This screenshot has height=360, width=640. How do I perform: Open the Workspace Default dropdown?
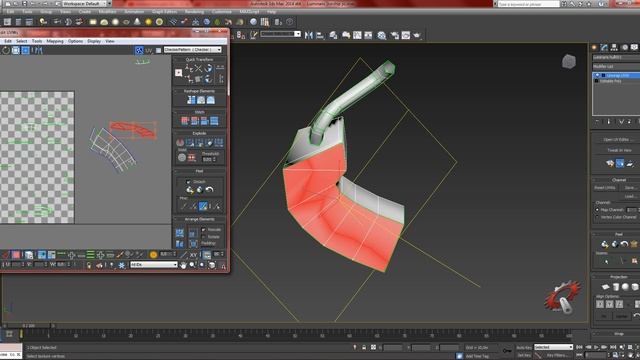(x=86, y=3)
